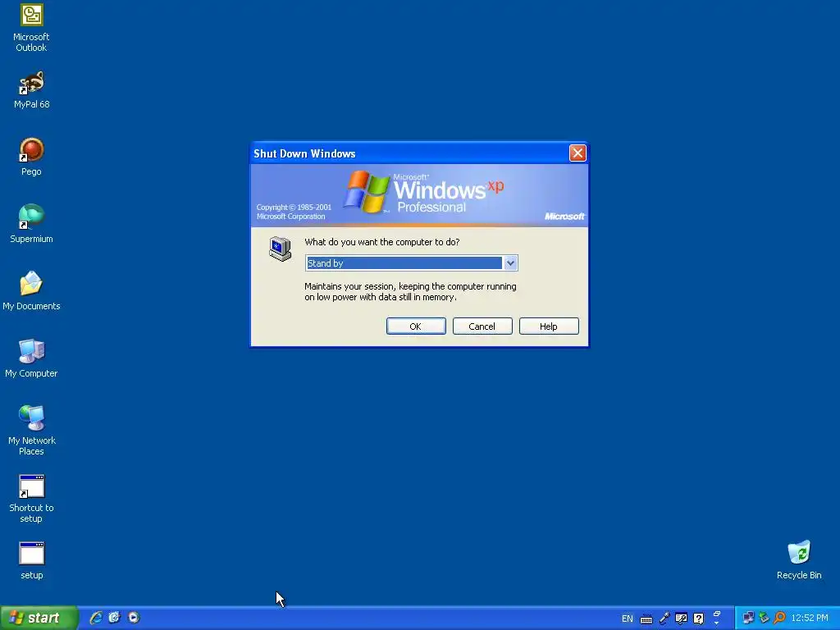The height and width of the screenshot is (630, 840).
Task: Open Help in Shut Down dialog
Action: point(549,326)
